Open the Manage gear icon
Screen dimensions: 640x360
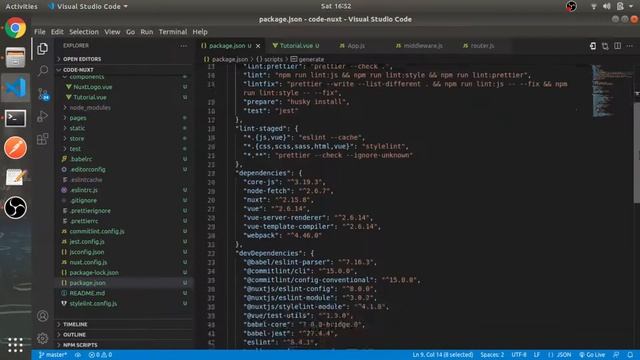click(x=42, y=338)
